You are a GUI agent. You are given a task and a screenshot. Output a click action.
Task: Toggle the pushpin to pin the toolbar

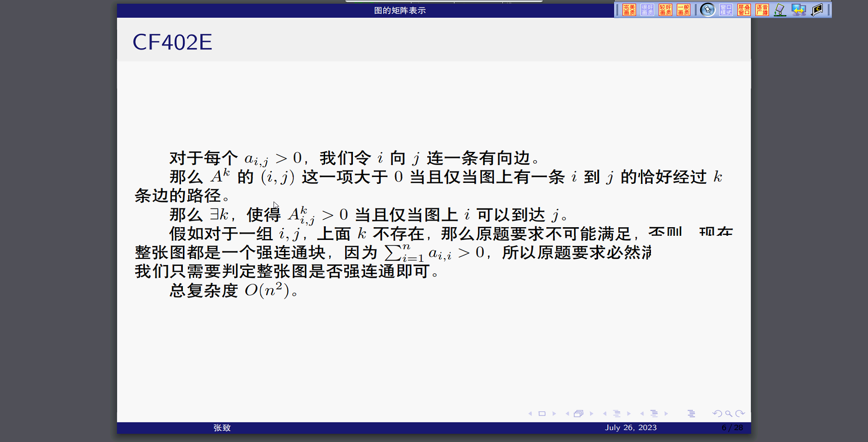[x=708, y=10]
